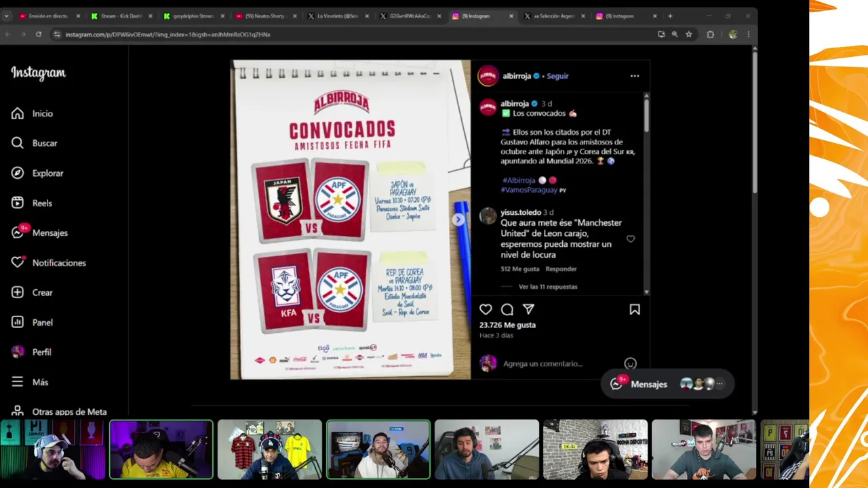Open Otras apps de Meta
The width and height of the screenshot is (868, 488).
click(x=59, y=411)
